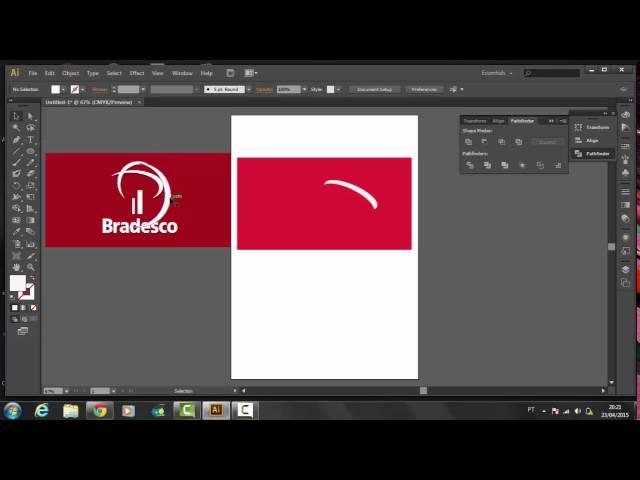640x480 pixels.
Task: Open the graphic style dropdown
Action: tap(338, 89)
